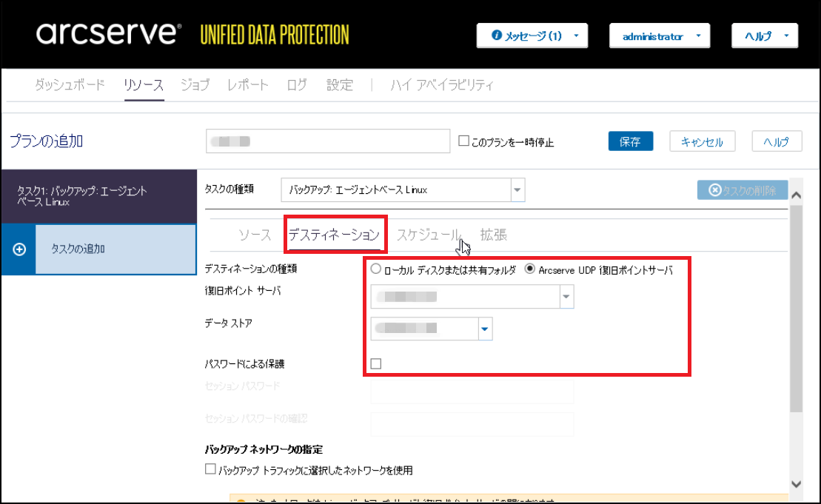Viewport: 821px width, 504px height.
Task: Click the scrollbar down arrow
Action: tap(797, 484)
